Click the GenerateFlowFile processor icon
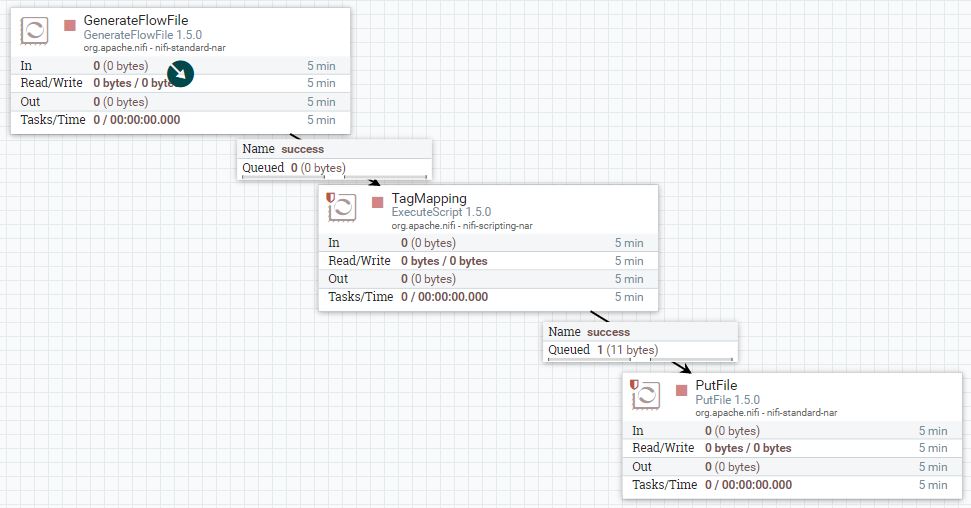Image resolution: width=971 pixels, height=508 pixels. click(34, 30)
